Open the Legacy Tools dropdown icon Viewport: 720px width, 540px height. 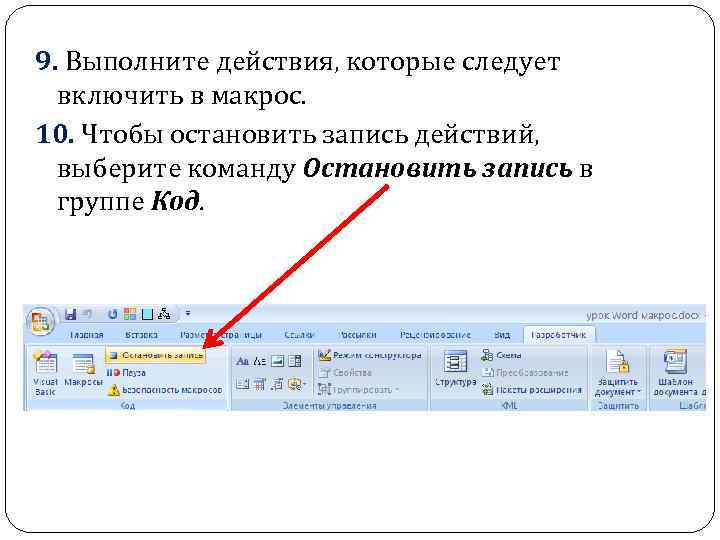click(x=297, y=384)
